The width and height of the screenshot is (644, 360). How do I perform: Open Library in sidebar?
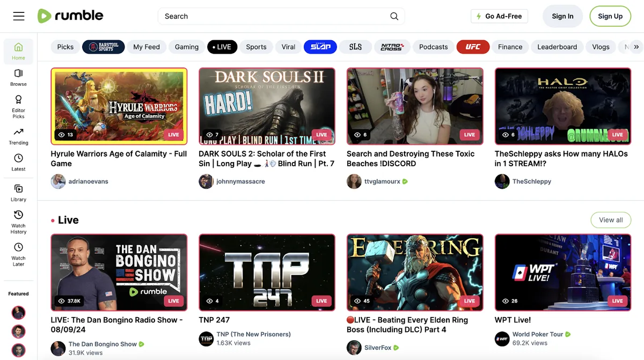(x=18, y=193)
